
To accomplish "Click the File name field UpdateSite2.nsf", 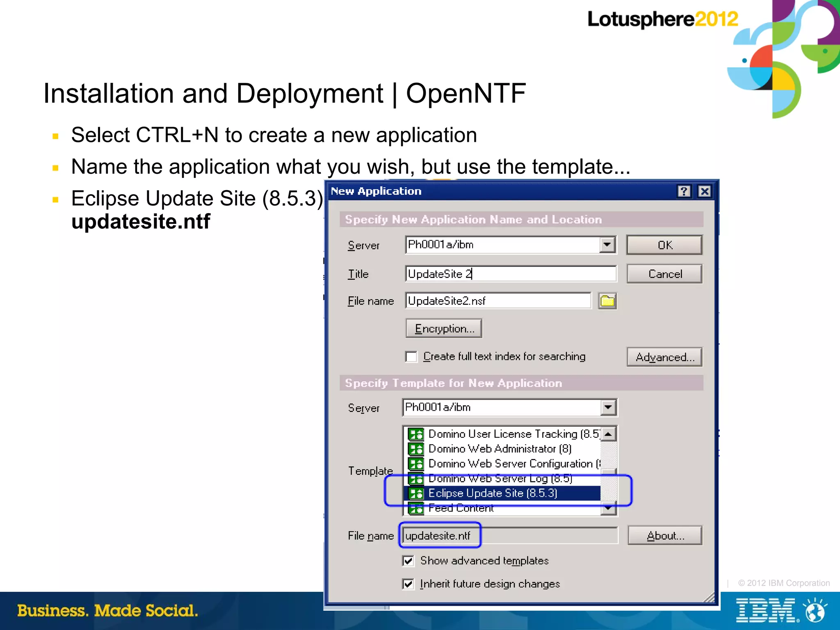I will tap(498, 301).
